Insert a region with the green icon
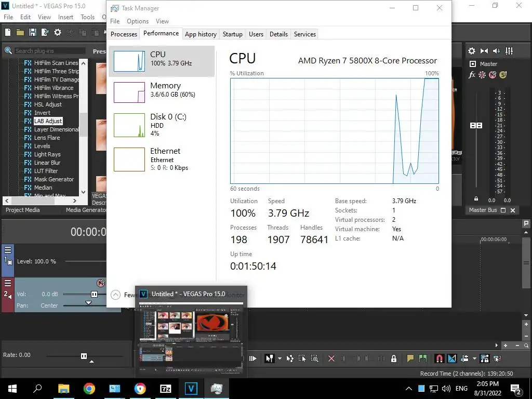Viewport: 532px width, 399px height. [423, 358]
